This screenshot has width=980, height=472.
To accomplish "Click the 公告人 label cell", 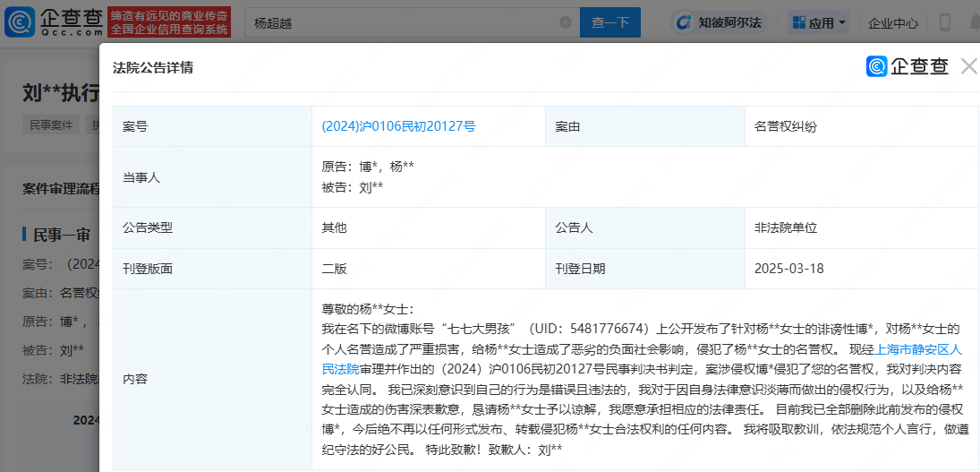I will coord(645,228).
